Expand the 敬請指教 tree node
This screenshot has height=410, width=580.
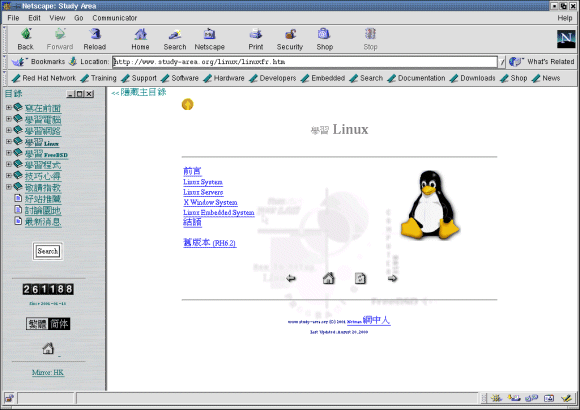click(x=9, y=187)
